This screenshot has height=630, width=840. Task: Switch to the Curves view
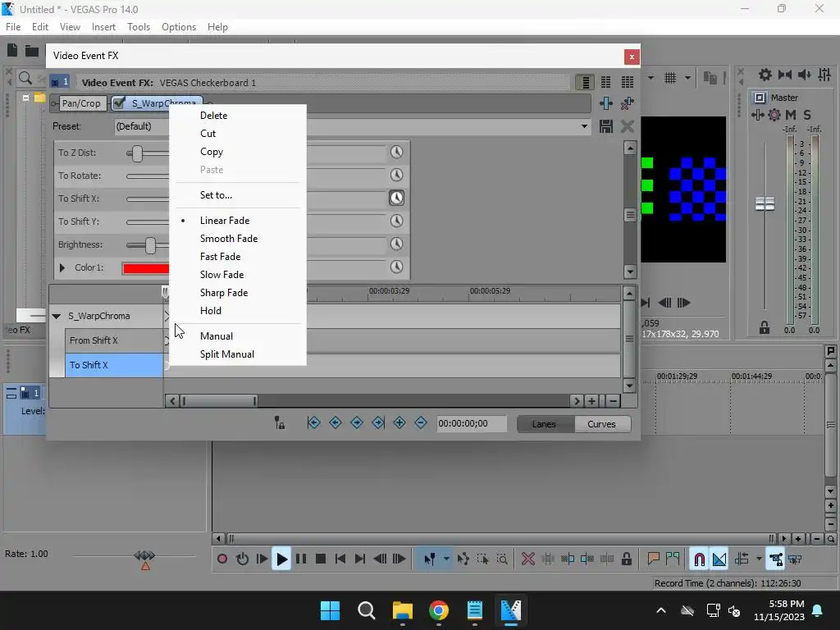tap(601, 424)
